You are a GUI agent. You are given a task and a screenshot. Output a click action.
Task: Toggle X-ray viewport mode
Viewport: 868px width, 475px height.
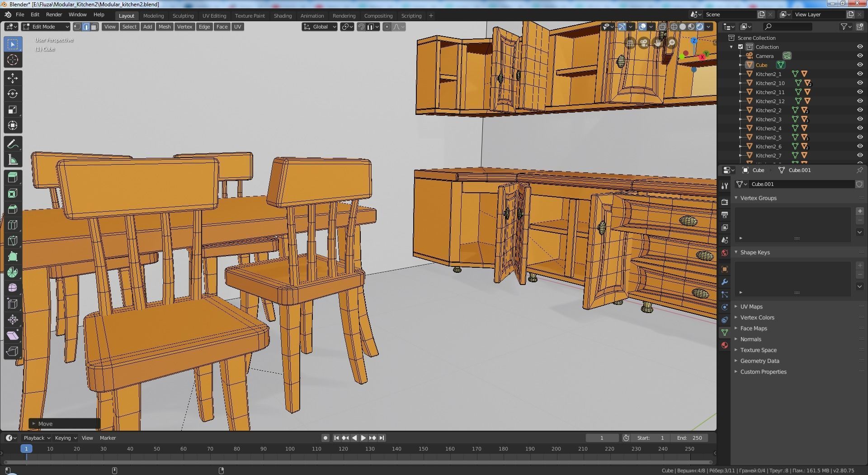click(x=662, y=27)
